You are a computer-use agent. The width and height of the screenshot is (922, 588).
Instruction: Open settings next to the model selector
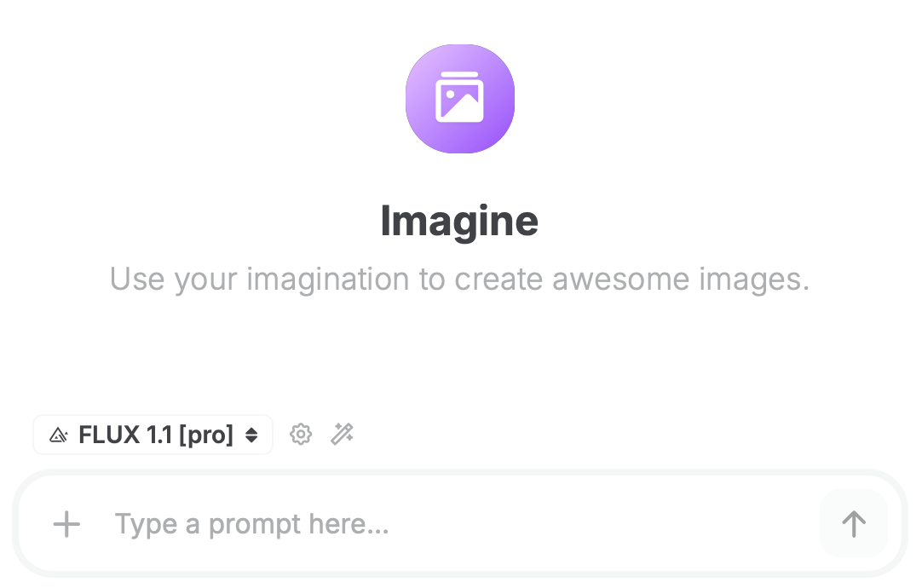click(301, 435)
